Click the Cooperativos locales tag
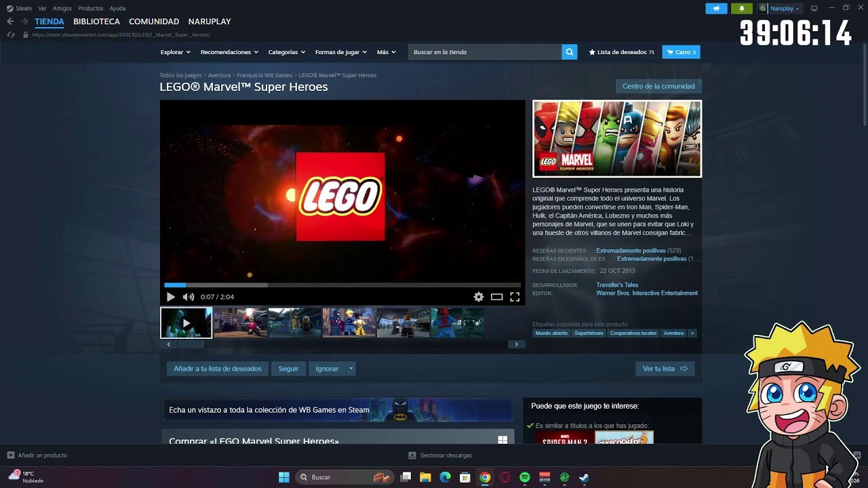 [633, 333]
